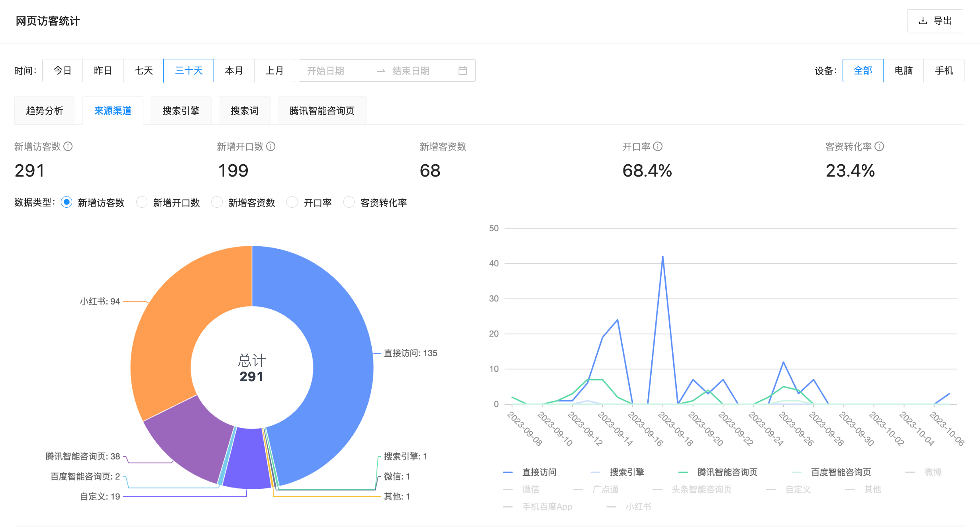Viewport: 980px width, 527px height.
Task: Switch to the 搜索词 tab
Action: coord(244,110)
